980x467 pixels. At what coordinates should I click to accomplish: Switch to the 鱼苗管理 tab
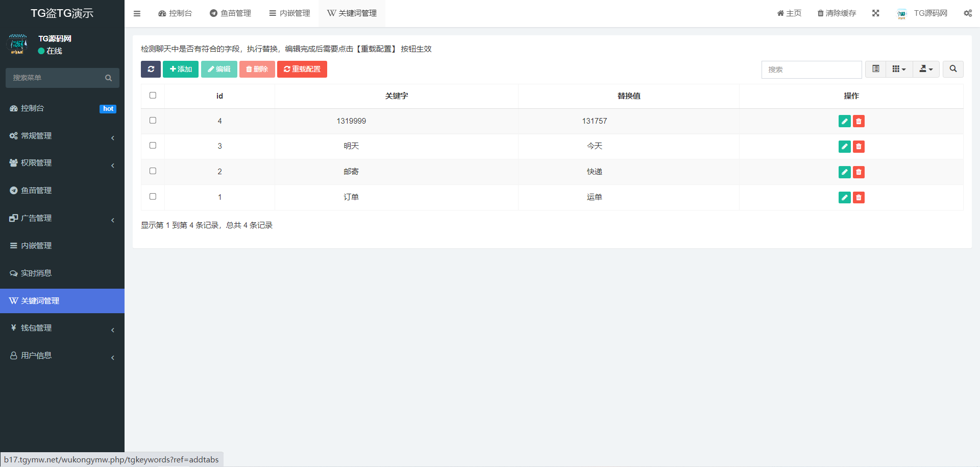point(230,13)
